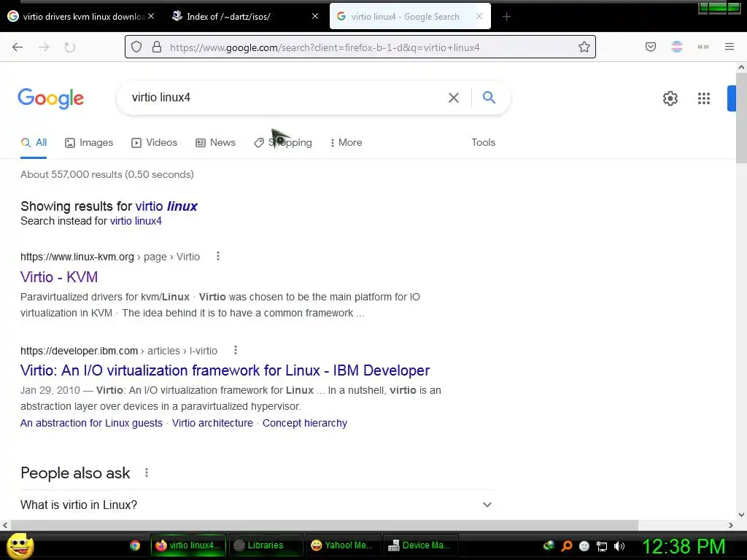Open the Google apps grid
This screenshot has height=560, width=747.
704,98
